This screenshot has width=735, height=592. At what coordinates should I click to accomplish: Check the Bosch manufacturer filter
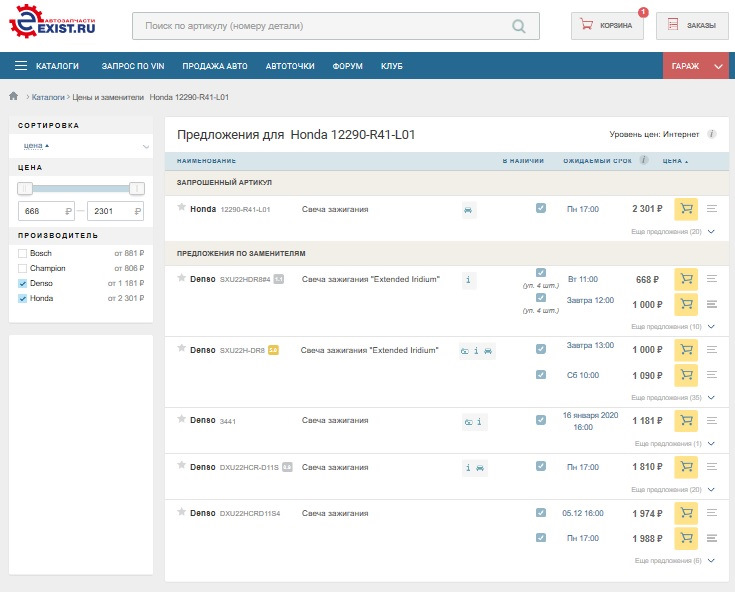click(22, 254)
